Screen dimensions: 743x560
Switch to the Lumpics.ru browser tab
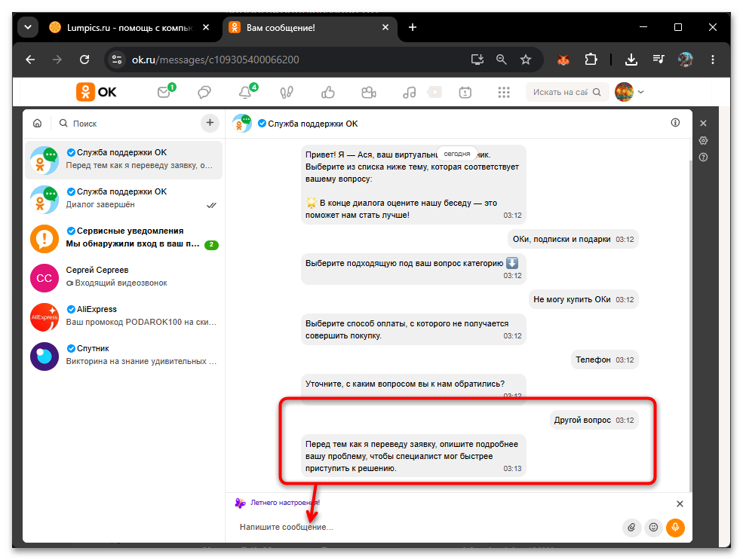click(130, 27)
